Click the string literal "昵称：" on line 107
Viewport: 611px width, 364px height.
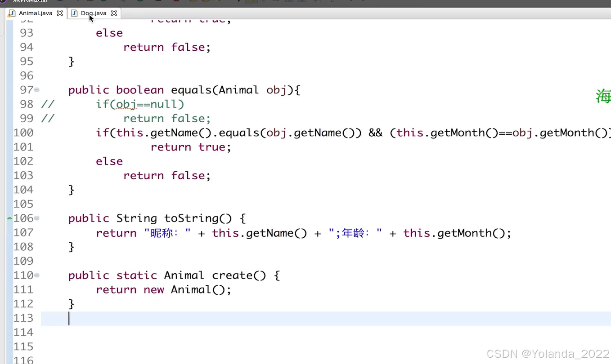coord(167,233)
